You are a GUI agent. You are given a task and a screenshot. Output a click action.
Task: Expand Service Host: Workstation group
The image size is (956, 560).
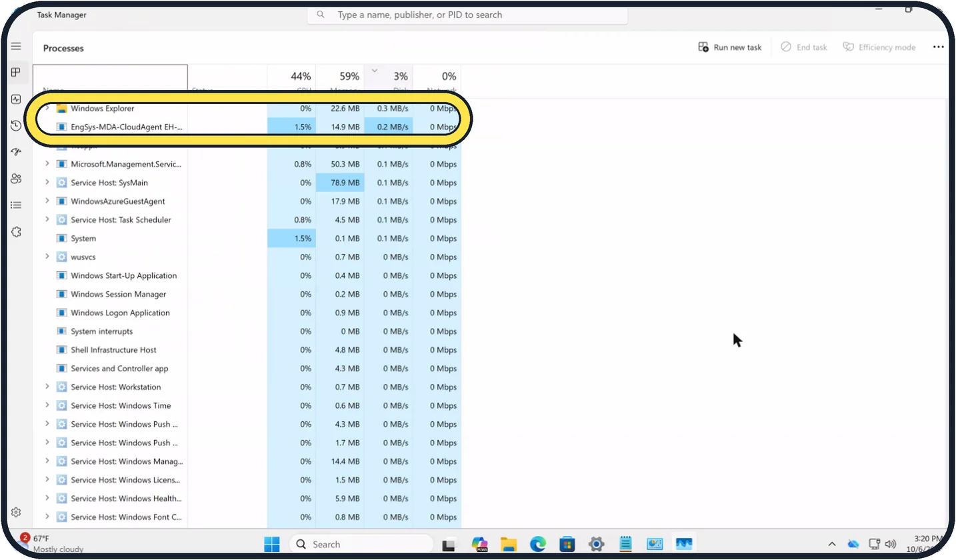[47, 387]
